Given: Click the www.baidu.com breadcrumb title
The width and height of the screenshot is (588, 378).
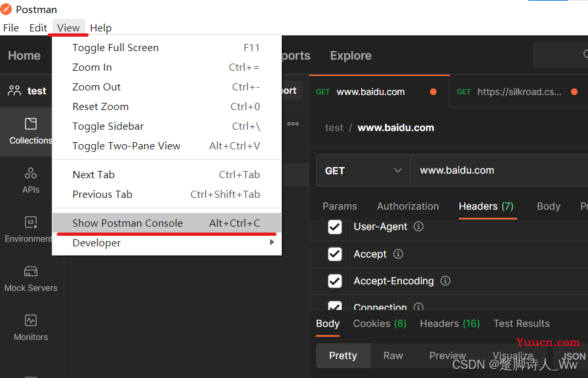Looking at the screenshot, I should [396, 128].
